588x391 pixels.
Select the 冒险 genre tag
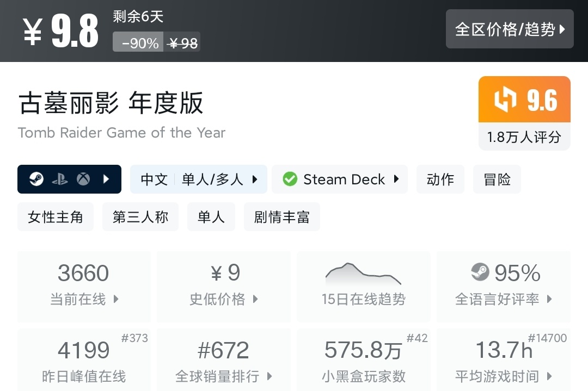pyautogui.click(x=497, y=179)
